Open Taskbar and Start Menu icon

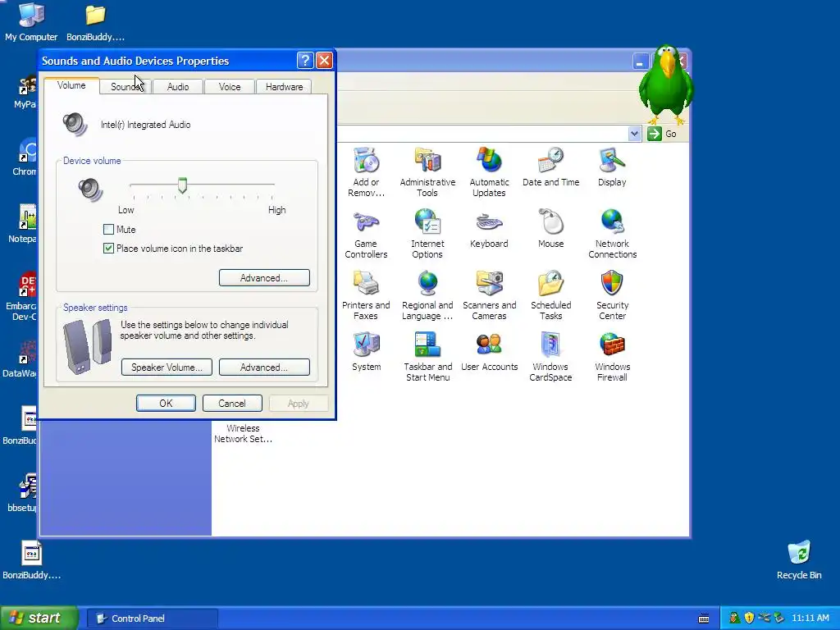pos(427,357)
